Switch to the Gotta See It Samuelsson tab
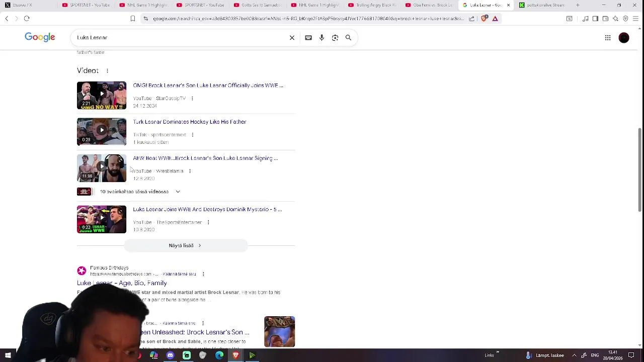The image size is (644, 362). 257,5
